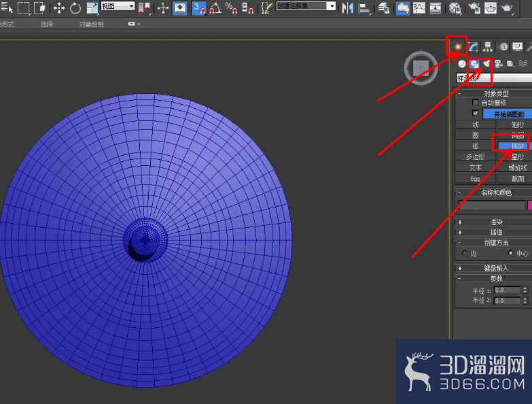Open the 样条线 shape type dropdown
Screen dimensions: 532x404
point(494,78)
